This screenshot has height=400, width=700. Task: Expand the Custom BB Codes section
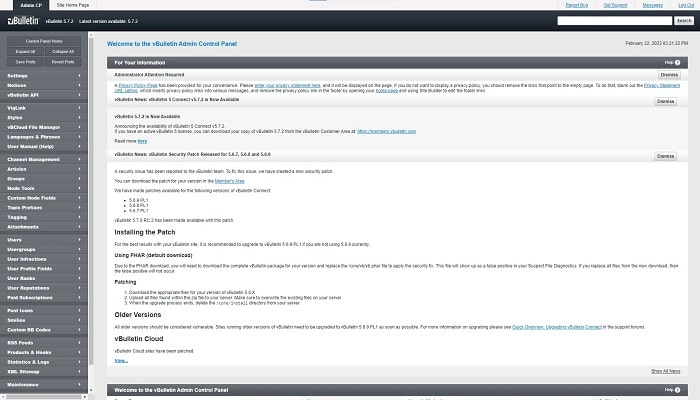tap(44, 330)
